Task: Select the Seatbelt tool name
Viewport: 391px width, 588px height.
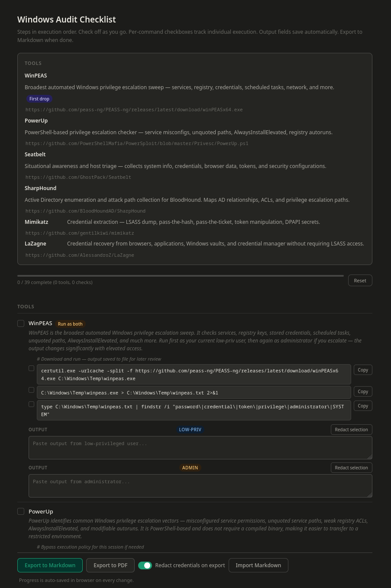Action: [35, 155]
